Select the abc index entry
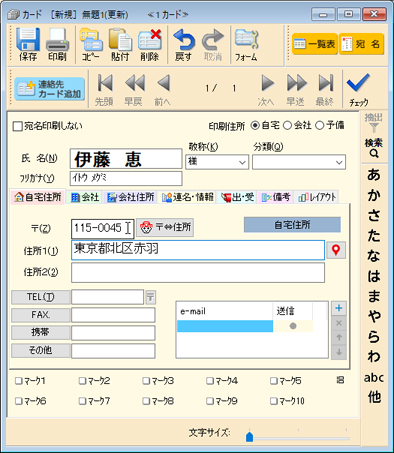 point(374,378)
